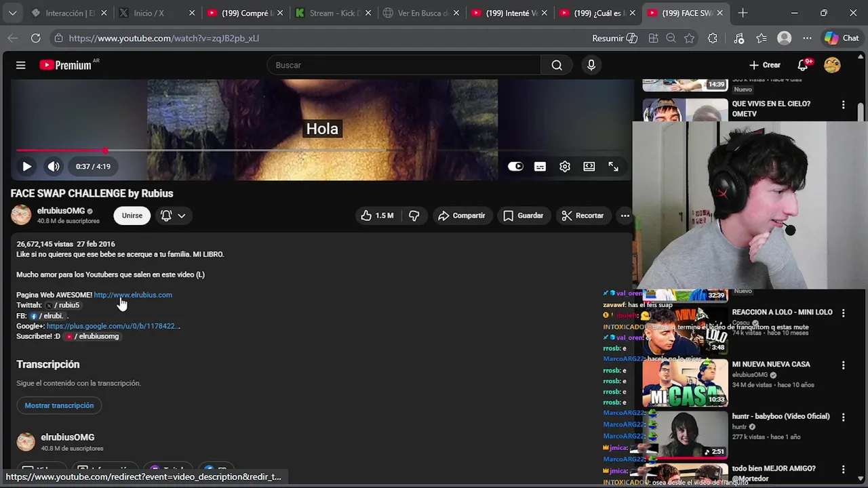Switch to theater mode
This screenshot has height=488, width=868.
coord(589,166)
